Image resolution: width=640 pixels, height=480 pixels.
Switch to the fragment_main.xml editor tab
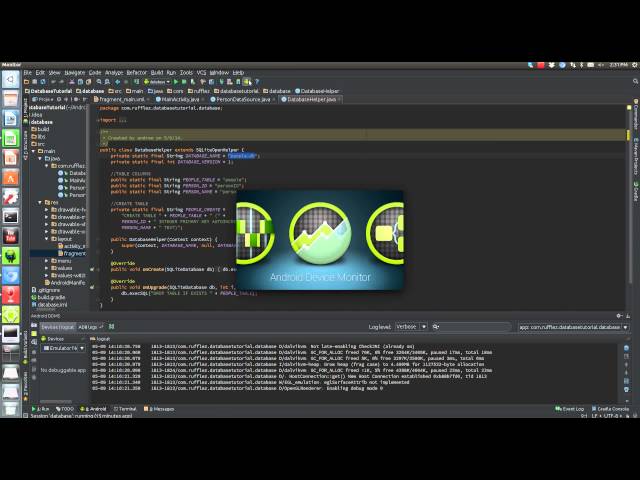pos(122,99)
